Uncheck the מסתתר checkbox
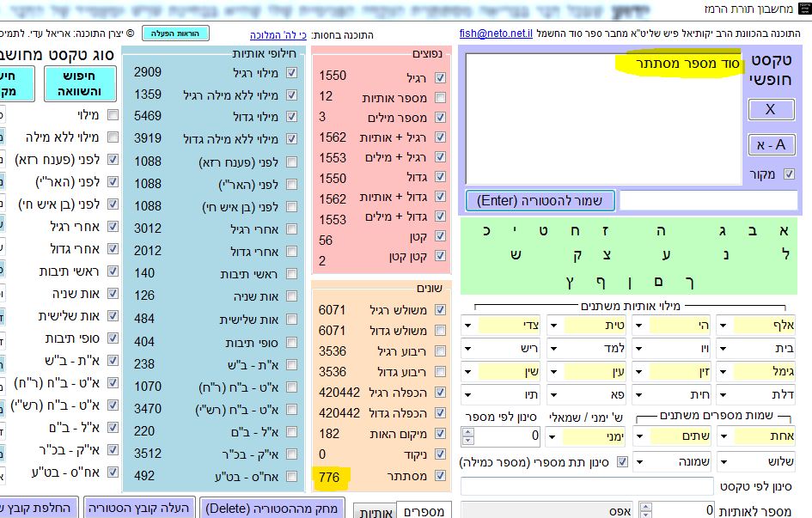The width and height of the screenshot is (812, 518). pyautogui.click(x=441, y=475)
